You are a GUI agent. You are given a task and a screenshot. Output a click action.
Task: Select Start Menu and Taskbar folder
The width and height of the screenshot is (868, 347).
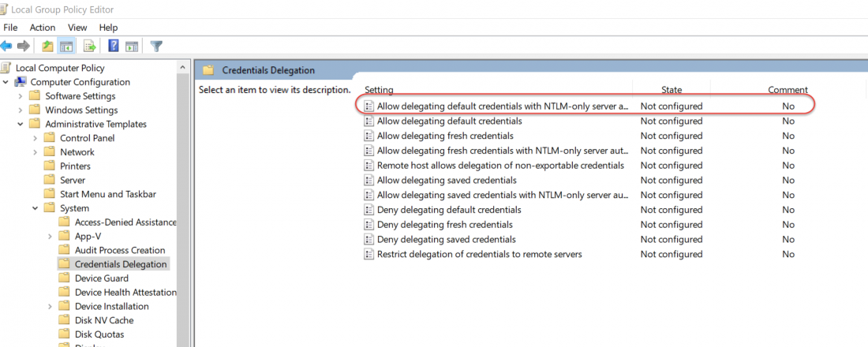[x=108, y=194]
